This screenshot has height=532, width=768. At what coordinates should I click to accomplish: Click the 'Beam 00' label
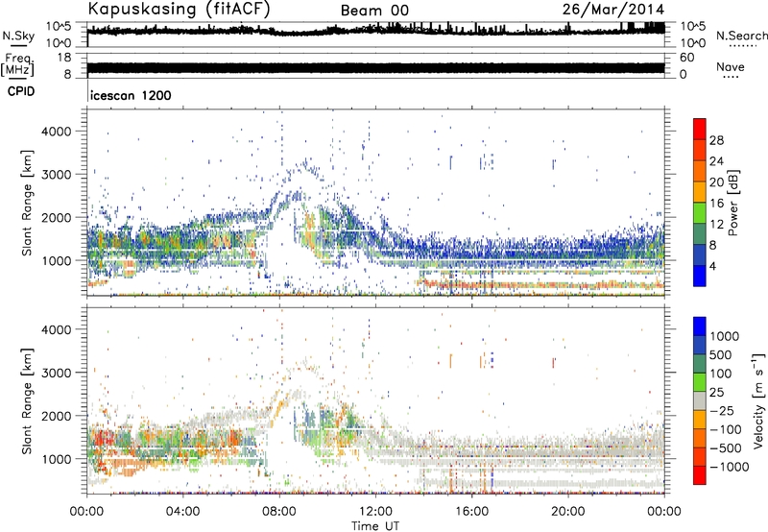[x=374, y=11]
